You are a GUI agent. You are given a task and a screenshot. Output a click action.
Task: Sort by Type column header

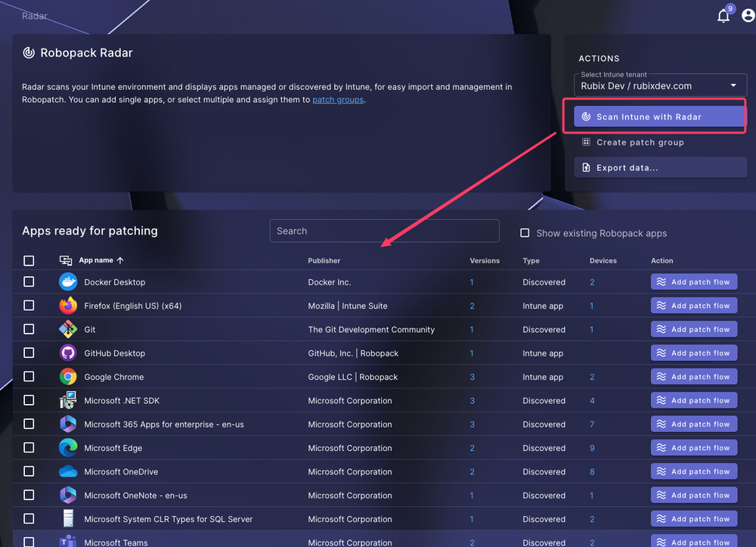point(531,260)
